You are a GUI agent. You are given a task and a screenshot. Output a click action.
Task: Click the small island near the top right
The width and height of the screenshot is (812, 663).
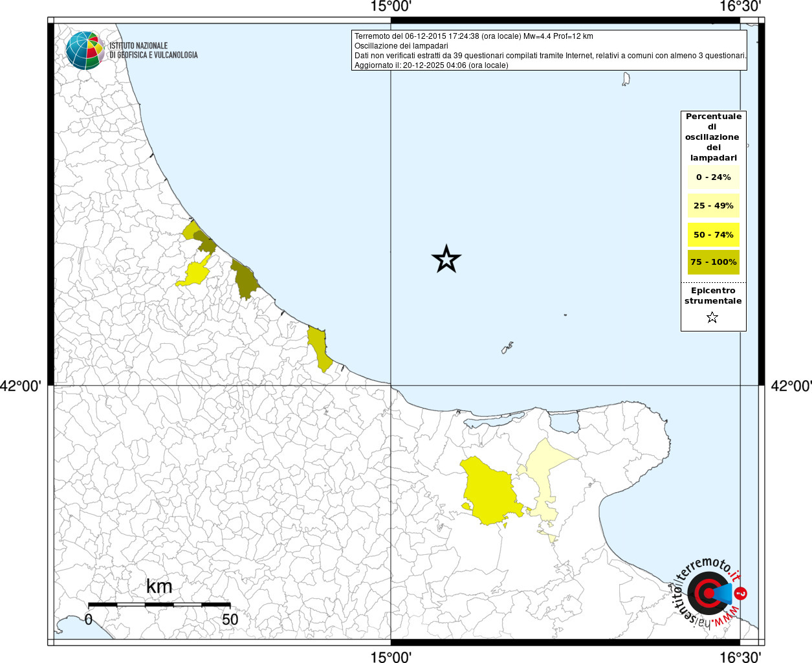626,80
